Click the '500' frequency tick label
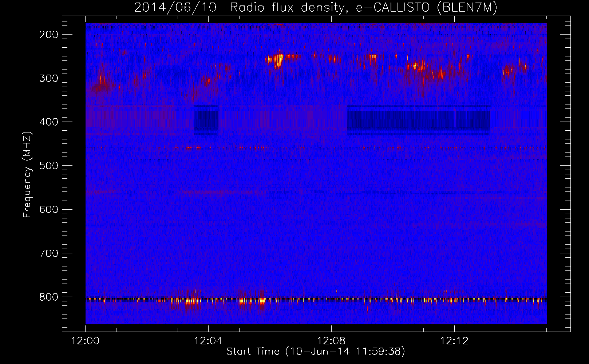Screen dimensions: 589x364 49,166
